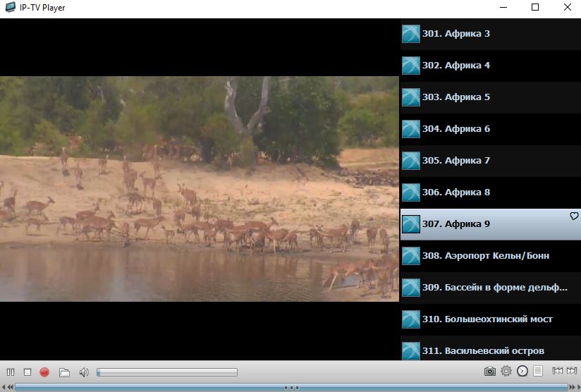581x392 pixels.
Task: Click the logo icon of Бассейн channel
Action: pos(411,288)
